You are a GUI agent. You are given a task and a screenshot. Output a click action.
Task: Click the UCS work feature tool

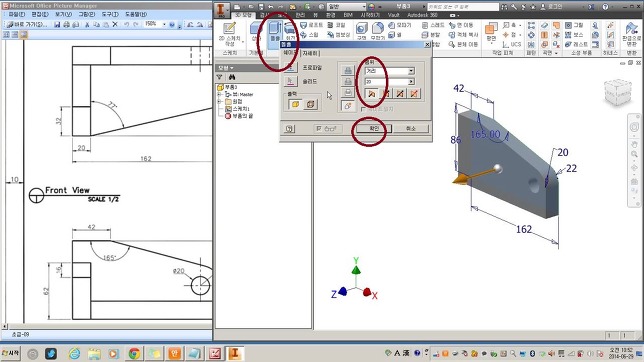(x=512, y=44)
